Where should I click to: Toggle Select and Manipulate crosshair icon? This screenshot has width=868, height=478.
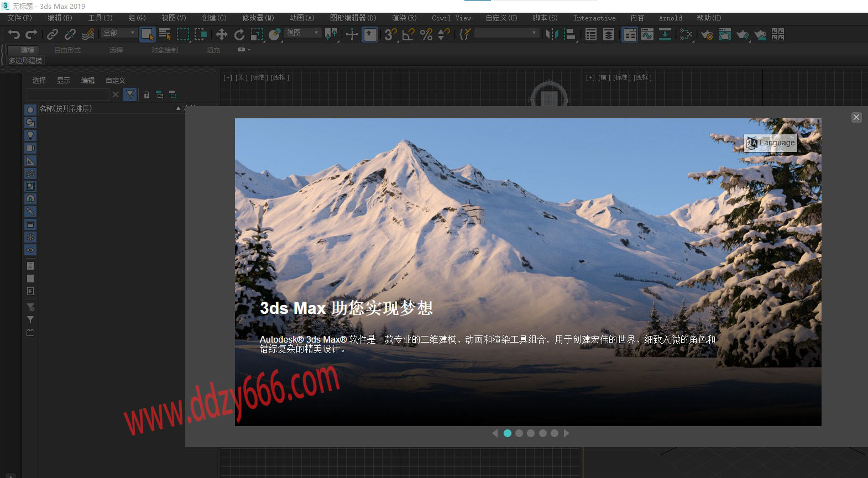pos(352,35)
